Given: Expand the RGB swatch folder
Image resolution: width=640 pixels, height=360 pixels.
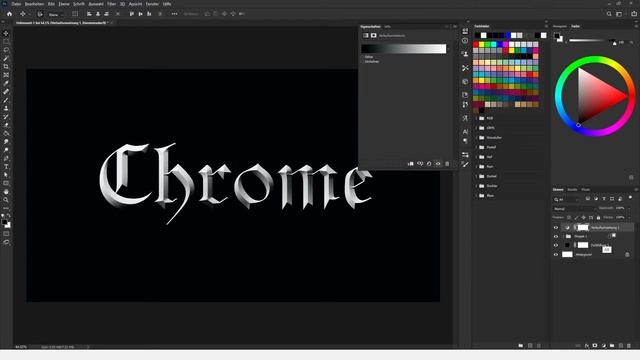Looking at the screenshot, I should coord(476,118).
